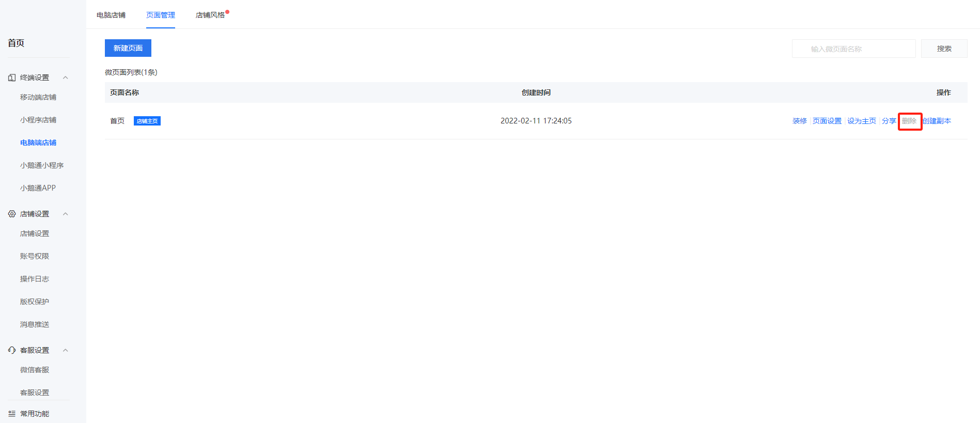This screenshot has width=980, height=423.
Task: Switch to the 页面管理 tab
Action: click(x=161, y=15)
